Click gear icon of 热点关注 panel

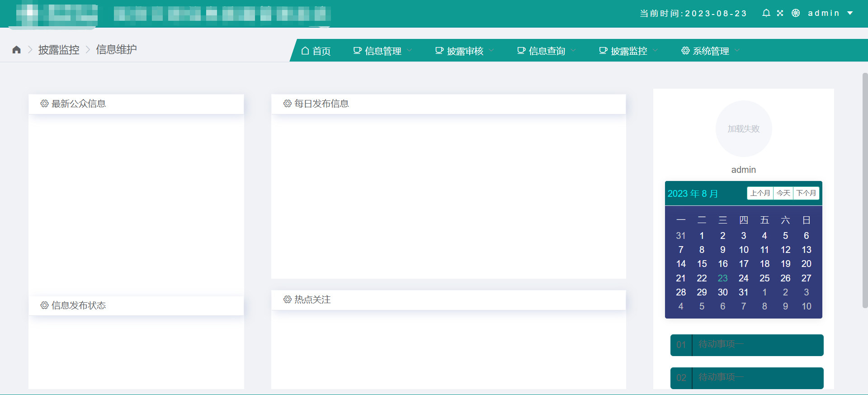point(288,300)
